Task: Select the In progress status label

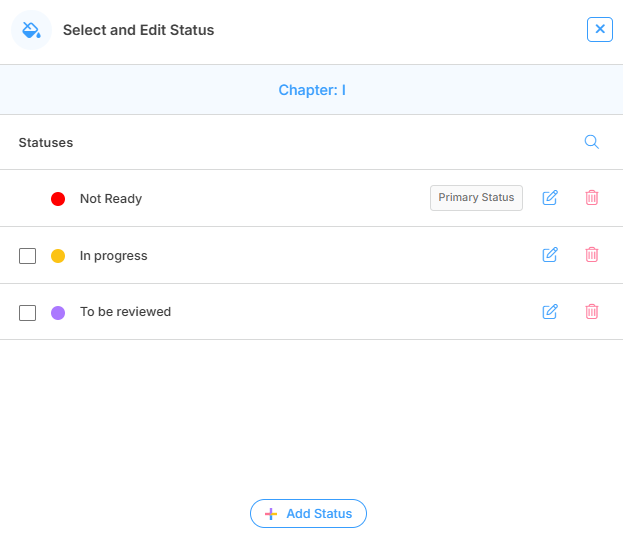Action: pyautogui.click(x=113, y=256)
